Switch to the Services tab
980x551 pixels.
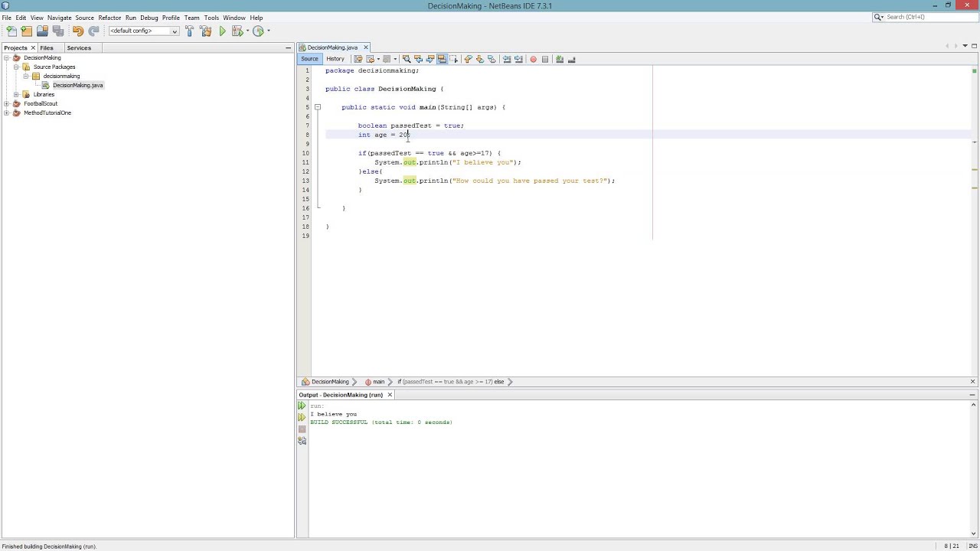click(x=79, y=48)
